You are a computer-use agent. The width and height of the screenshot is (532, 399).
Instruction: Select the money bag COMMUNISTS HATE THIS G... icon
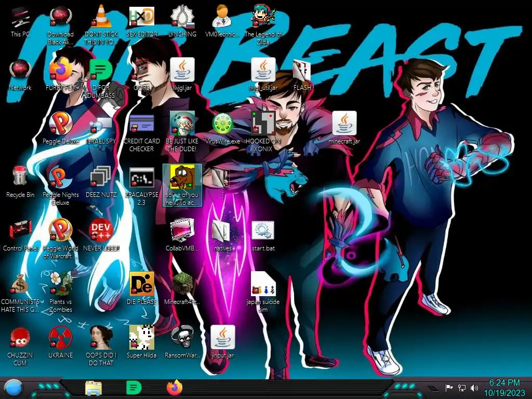tap(20, 292)
